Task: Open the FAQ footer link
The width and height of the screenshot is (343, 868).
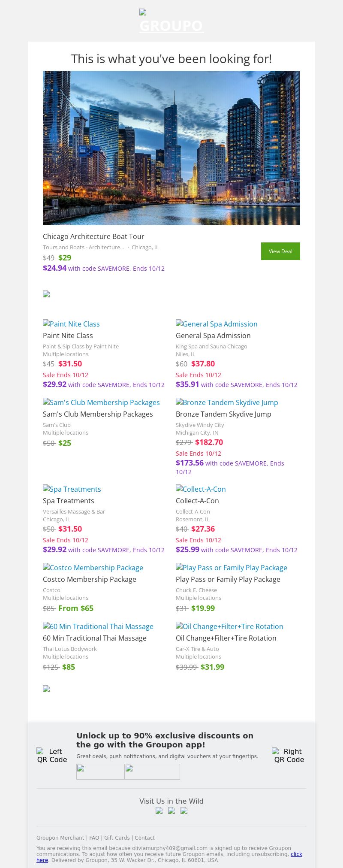Action: (94, 838)
